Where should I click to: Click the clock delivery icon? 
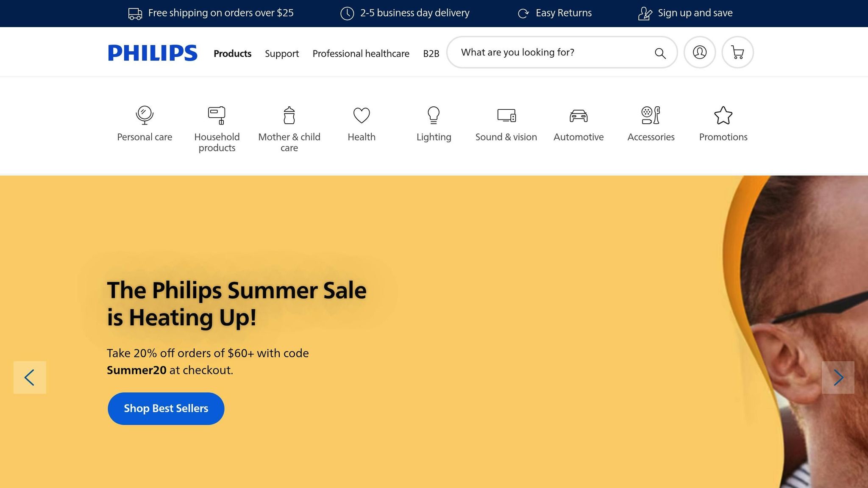pyautogui.click(x=347, y=13)
